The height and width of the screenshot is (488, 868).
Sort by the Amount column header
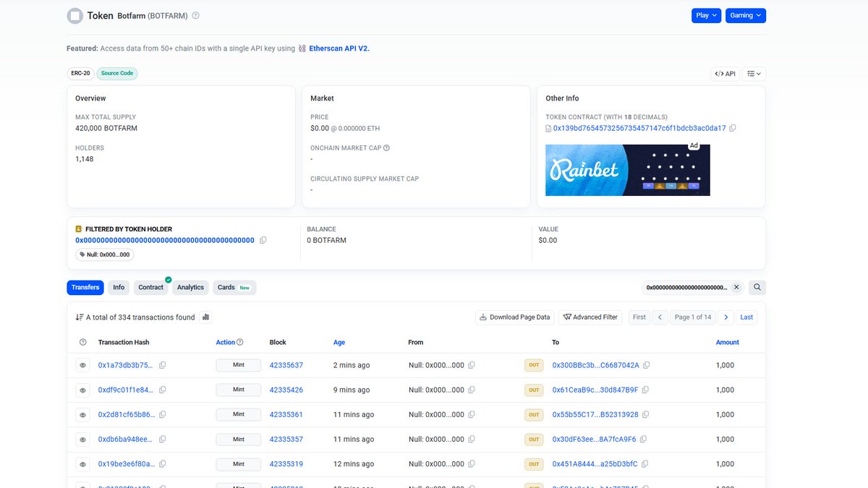tap(728, 342)
